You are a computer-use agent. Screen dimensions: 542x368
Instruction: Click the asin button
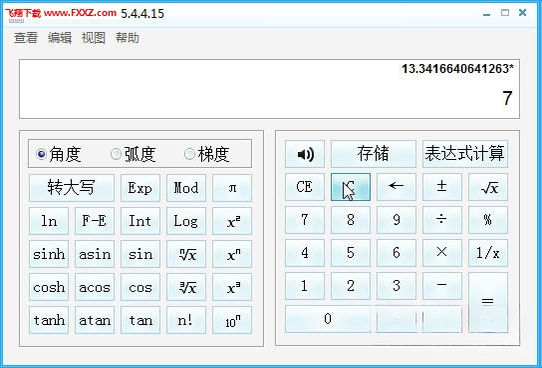(94, 254)
